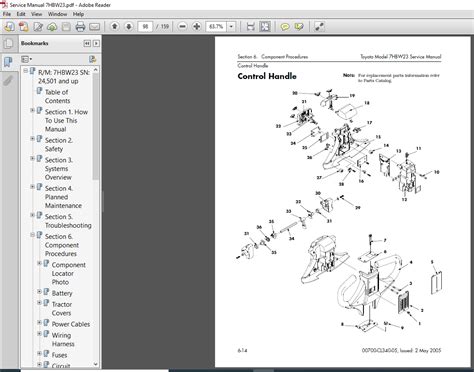474x372 pixels.
Task: Go to previous page arrow icon
Action: pyautogui.click(x=115, y=26)
